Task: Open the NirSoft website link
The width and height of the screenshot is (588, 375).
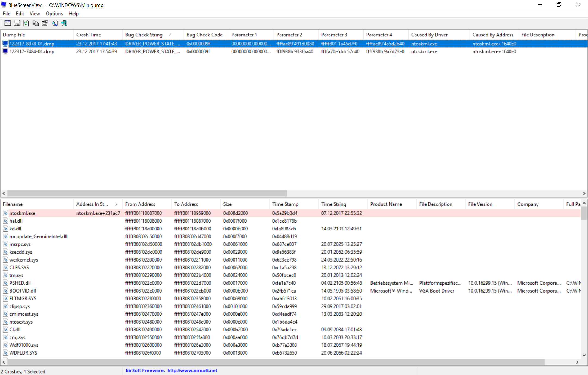Action: (192, 371)
